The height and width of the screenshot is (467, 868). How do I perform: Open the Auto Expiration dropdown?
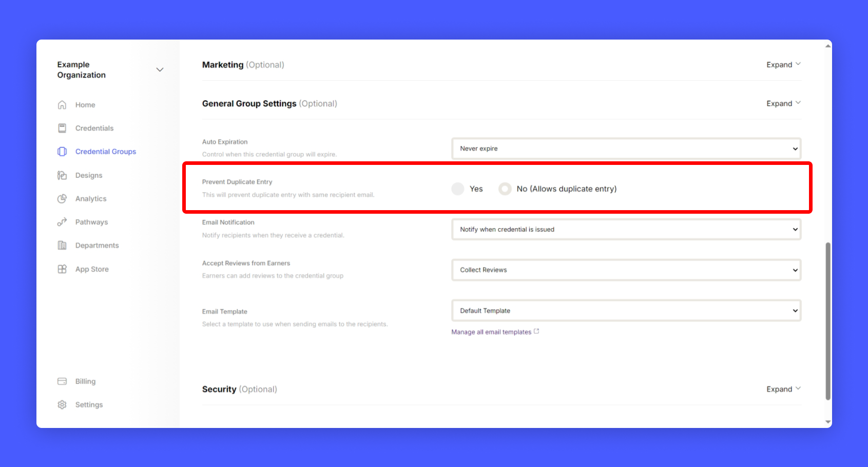[626, 148]
